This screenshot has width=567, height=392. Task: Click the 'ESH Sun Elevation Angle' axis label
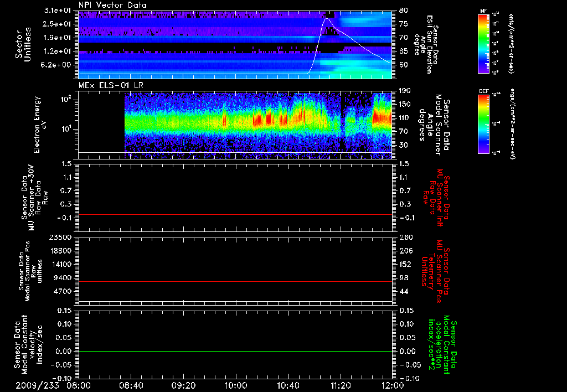pos(426,44)
